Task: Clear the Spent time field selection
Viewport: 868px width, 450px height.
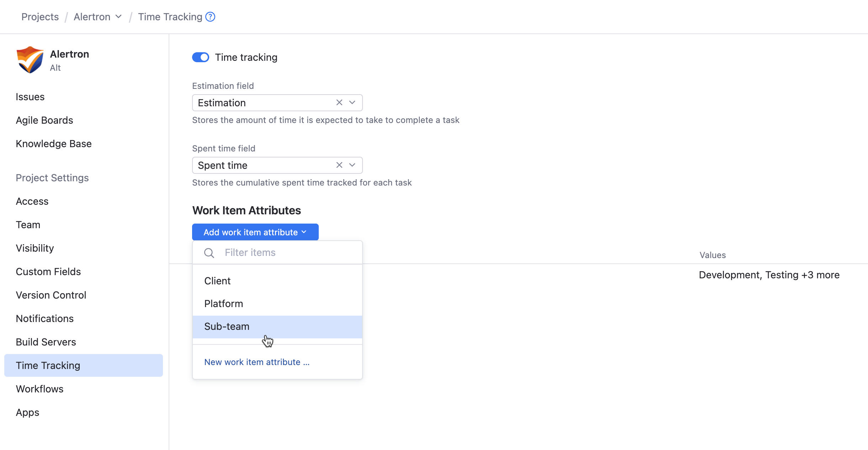Action: pyautogui.click(x=339, y=165)
